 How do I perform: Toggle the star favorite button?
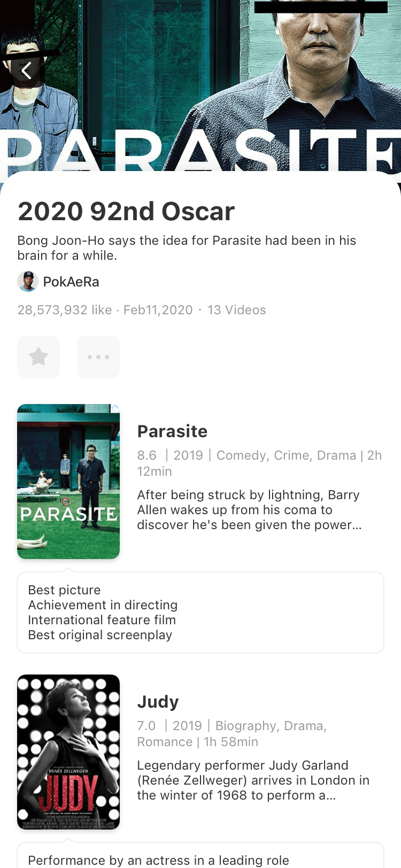[38, 357]
